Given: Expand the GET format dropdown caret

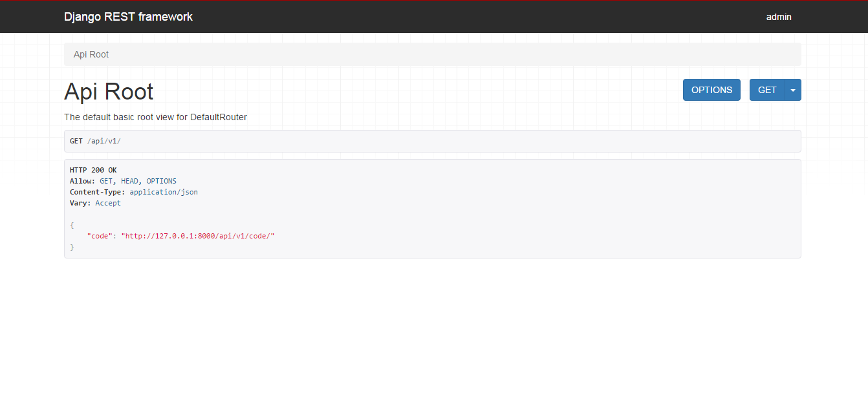Looking at the screenshot, I should pyautogui.click(x=793, y=90).
